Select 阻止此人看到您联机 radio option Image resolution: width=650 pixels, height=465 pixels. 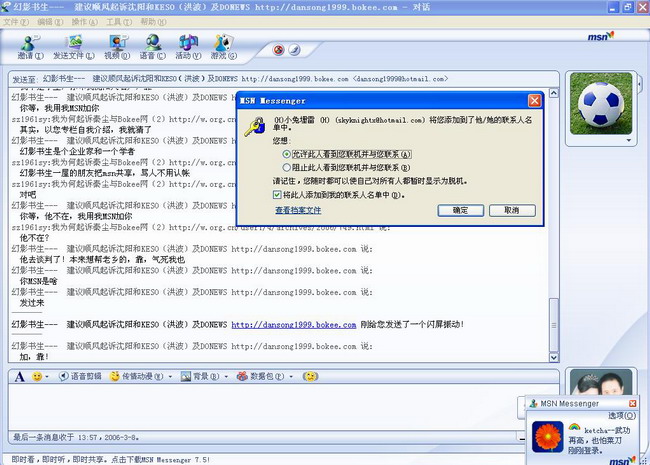click(288, 168)
